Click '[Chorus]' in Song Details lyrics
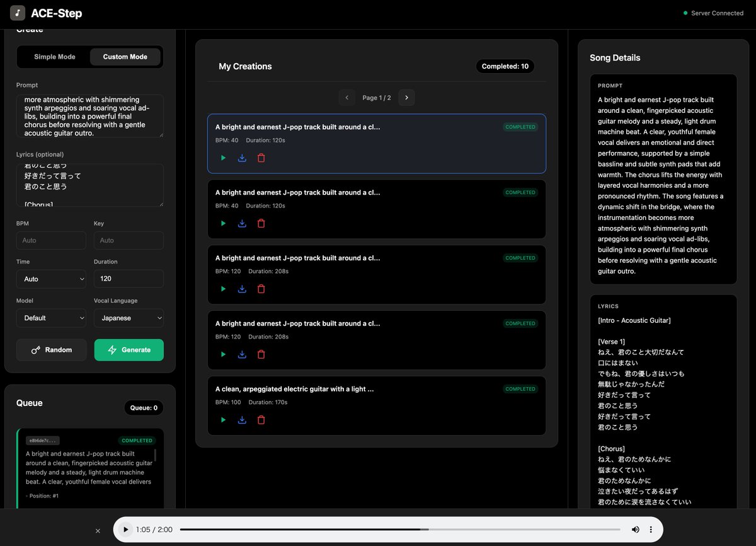This screenshot has width=756, height=546. click(x=611, y=449)
